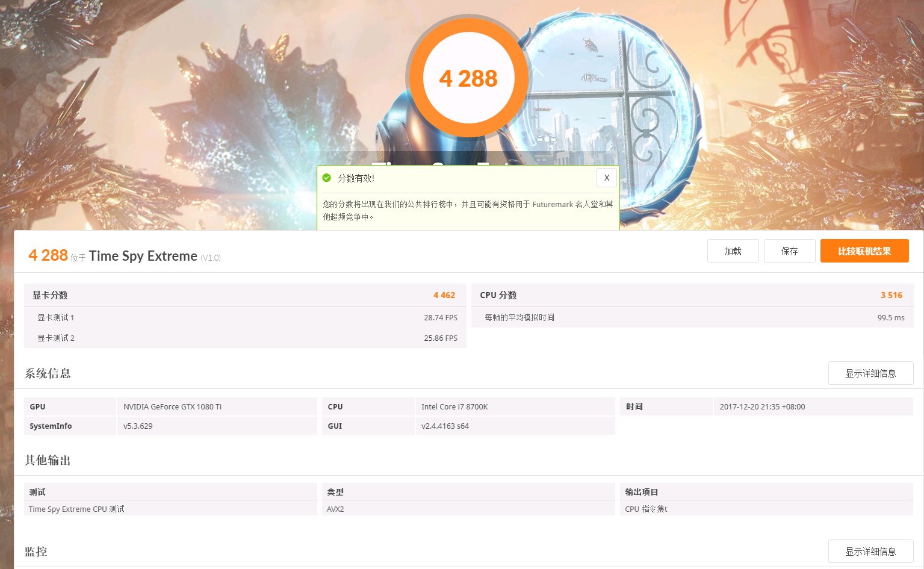Click the 加载 button
The width and height of the screenshot is (924, 569).
click(733, 251)
